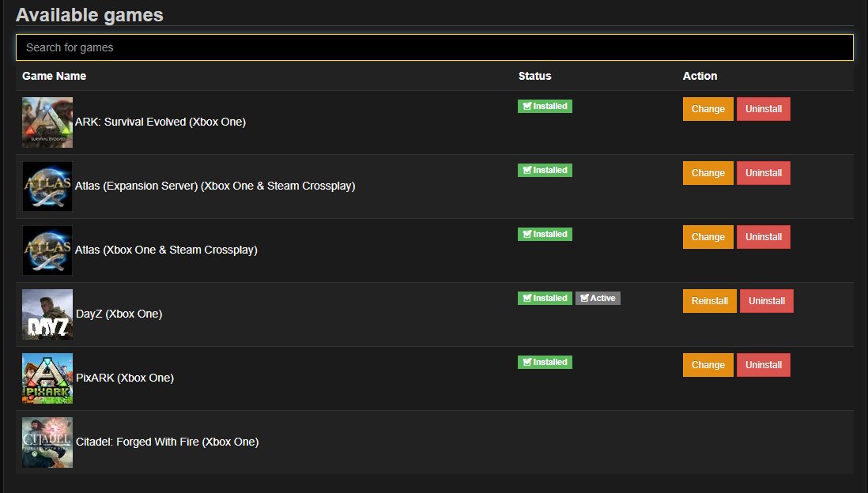The width and height of the screenshot is (868, 493).
Task: Uninstall Atlas (Xbox One & Steam Crossplay)
Action: click(764, 237)
